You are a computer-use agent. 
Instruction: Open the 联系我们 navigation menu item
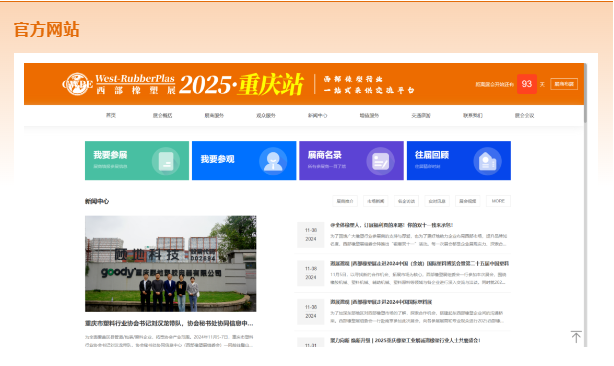(473, 115)
